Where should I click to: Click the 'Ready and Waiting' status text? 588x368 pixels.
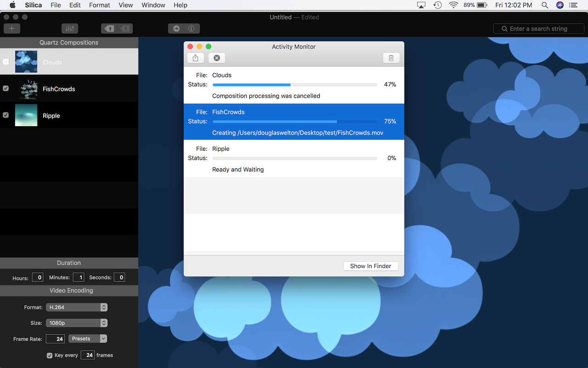238,170
